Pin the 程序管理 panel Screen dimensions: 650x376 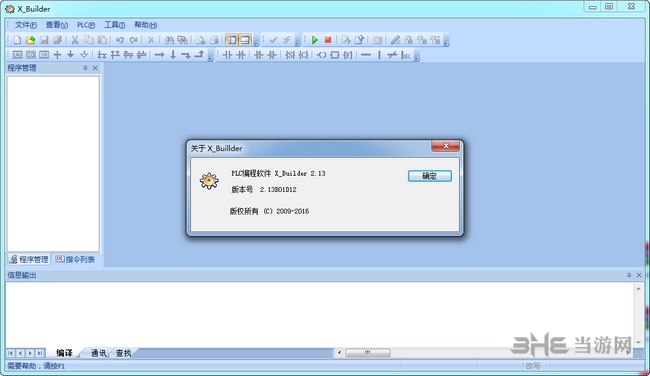click(x=85, y=68)
